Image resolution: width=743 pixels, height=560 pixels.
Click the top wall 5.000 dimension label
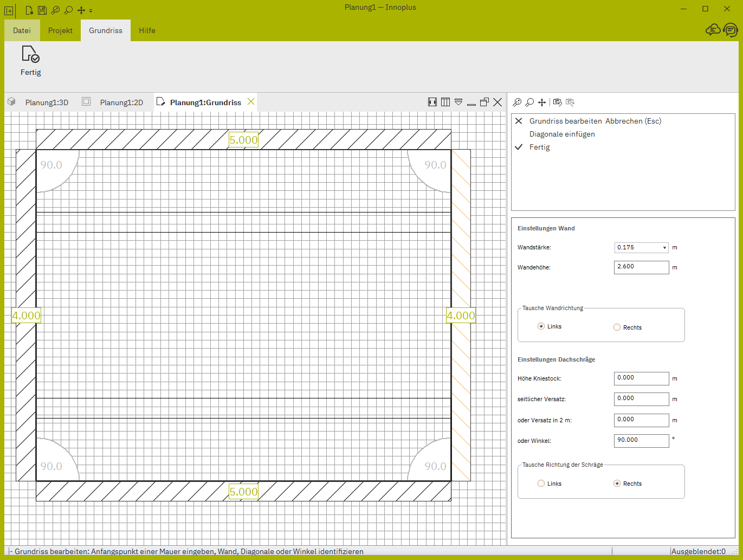243,140
